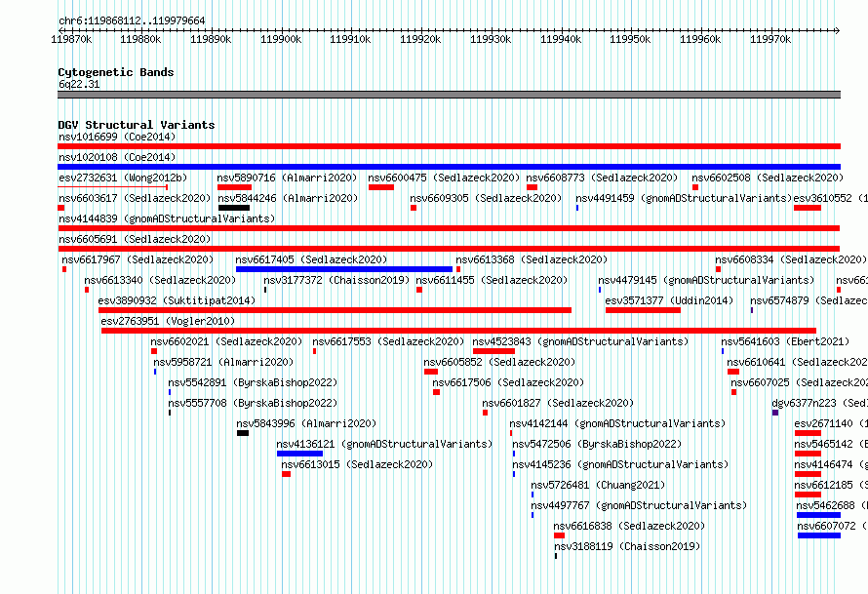Click the purple dgv6377n223 marker
Image resolution: width=868 pixels, height=594 pixels.
pos(775,413)
